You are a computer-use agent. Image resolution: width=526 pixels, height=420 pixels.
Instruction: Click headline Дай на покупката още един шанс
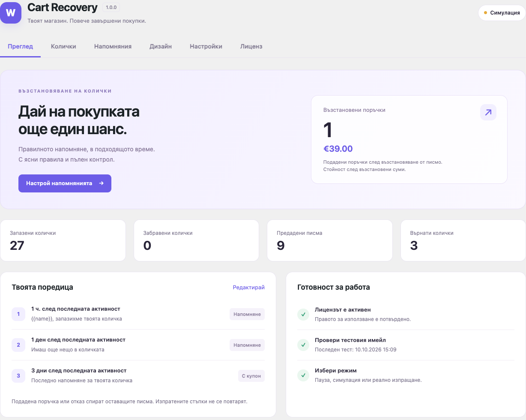pyautogui.click(x=79, y=120)
